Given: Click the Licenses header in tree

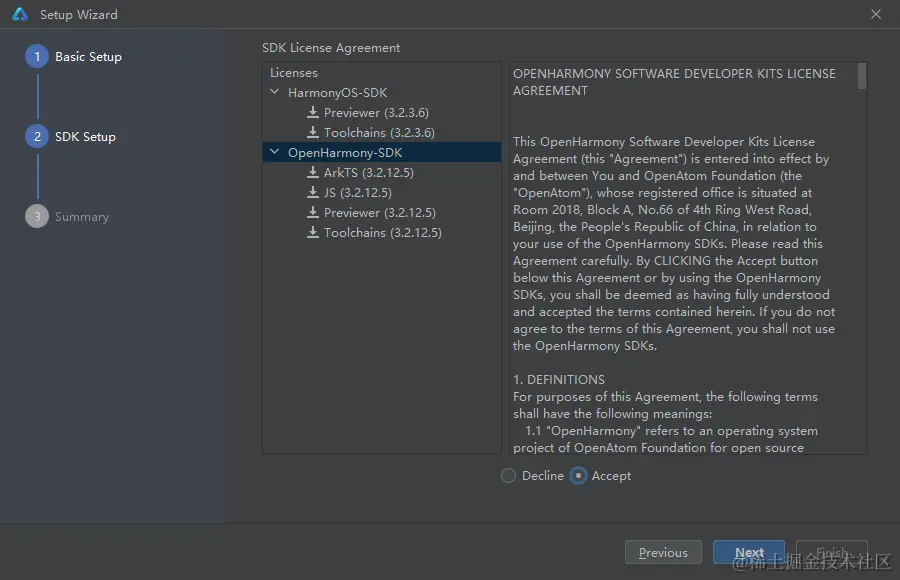Looking at the screenshot, I should click(294, 73).
